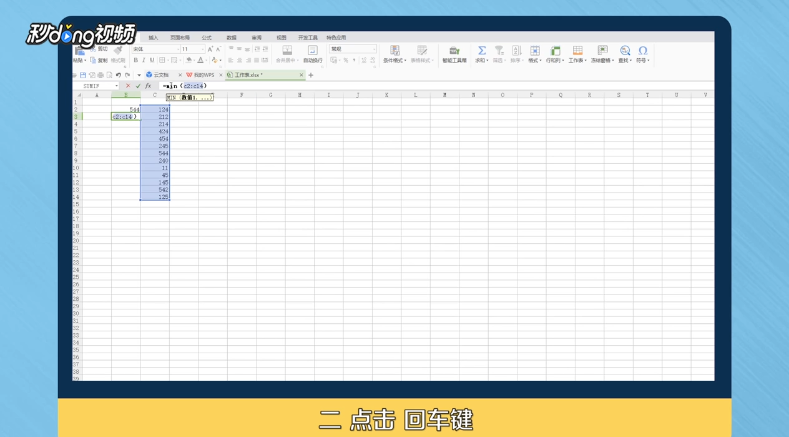
Task: Click the formula bar input field
Action: coord(435,86)
